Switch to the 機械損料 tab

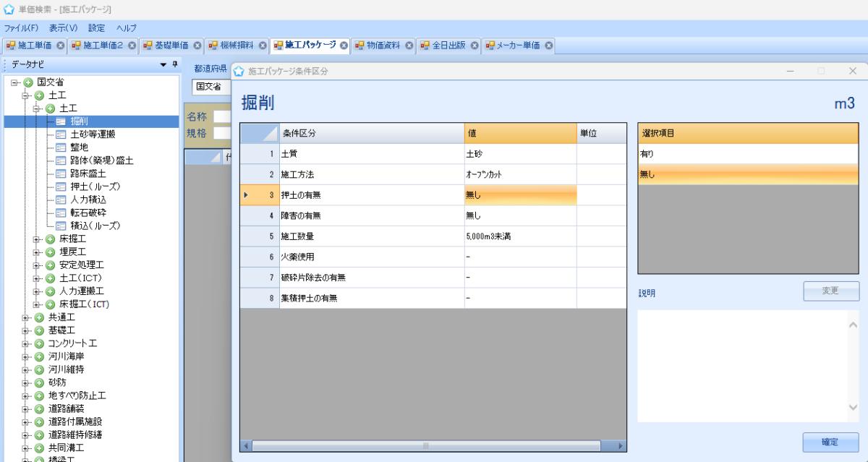(237, 46)
